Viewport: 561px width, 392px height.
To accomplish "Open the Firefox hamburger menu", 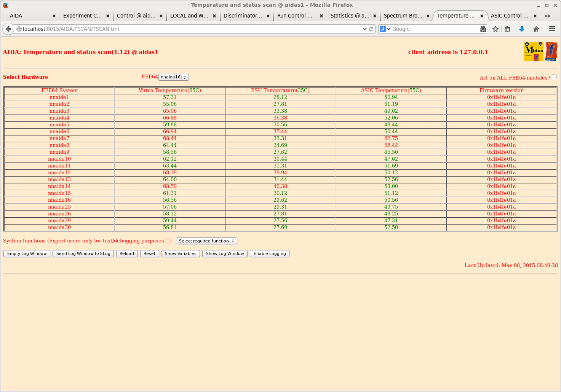I will click(x=552, y=29).
